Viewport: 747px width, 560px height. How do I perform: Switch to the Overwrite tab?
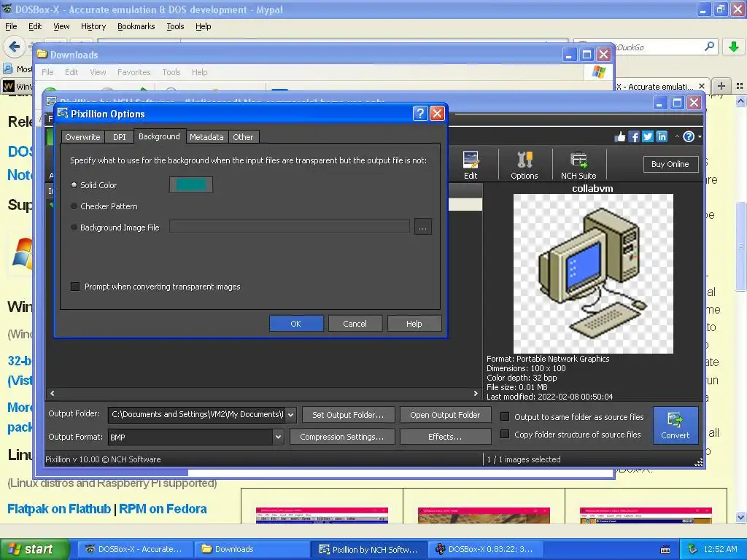[83, 136]
